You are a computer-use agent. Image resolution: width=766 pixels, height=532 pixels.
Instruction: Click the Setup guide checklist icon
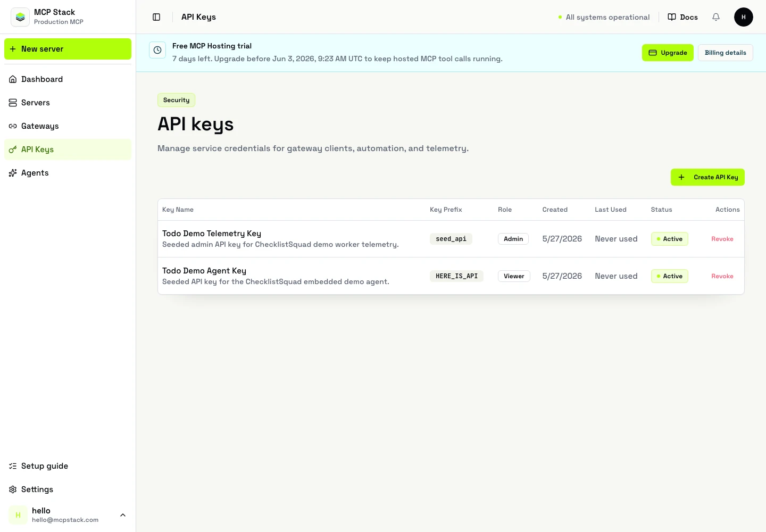click(13, 466)
